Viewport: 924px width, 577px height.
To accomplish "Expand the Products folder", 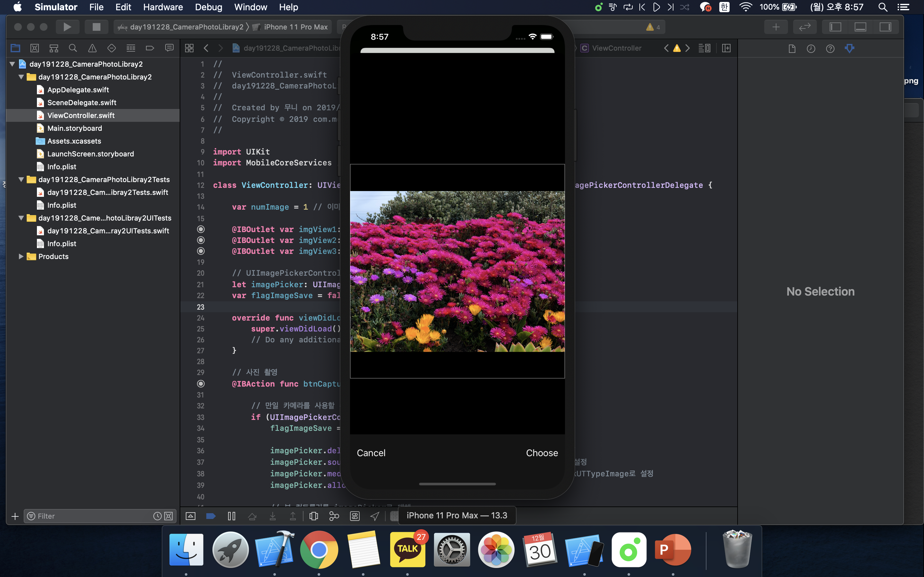I will pyautogui.click(x=21, y=256).
